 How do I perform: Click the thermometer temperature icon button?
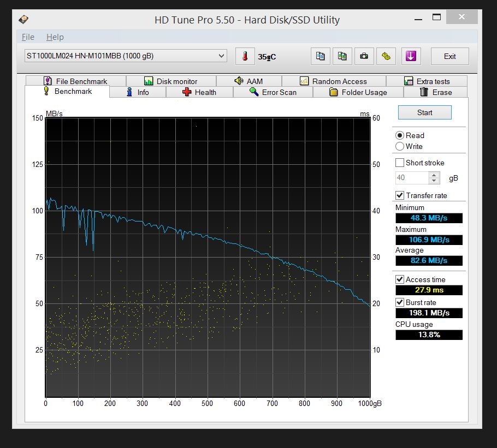click(245, 56)
